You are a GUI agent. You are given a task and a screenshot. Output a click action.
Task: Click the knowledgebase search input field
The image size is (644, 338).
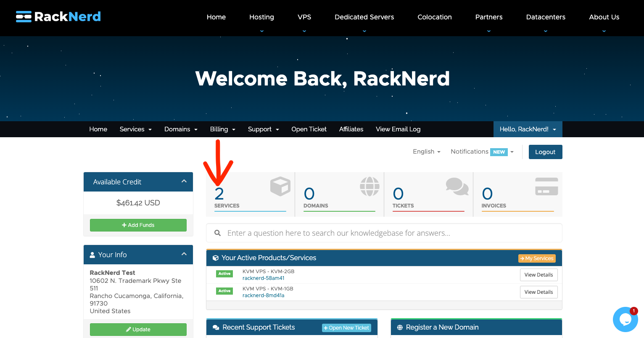(x=384, y=233)
